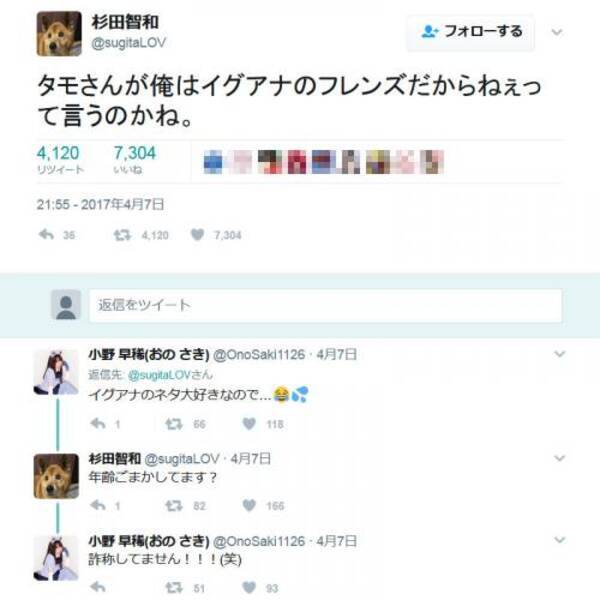
Task: Follow 杉田智和 with the フォローする button
Action: pyautogui.click(x=471, y=32)
